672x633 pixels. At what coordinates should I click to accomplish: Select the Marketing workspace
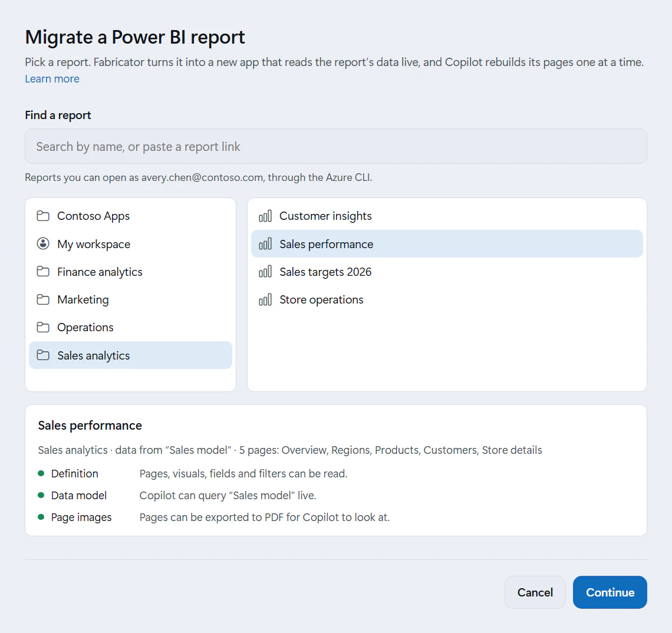pyautogui.click(x=130, y=299)
